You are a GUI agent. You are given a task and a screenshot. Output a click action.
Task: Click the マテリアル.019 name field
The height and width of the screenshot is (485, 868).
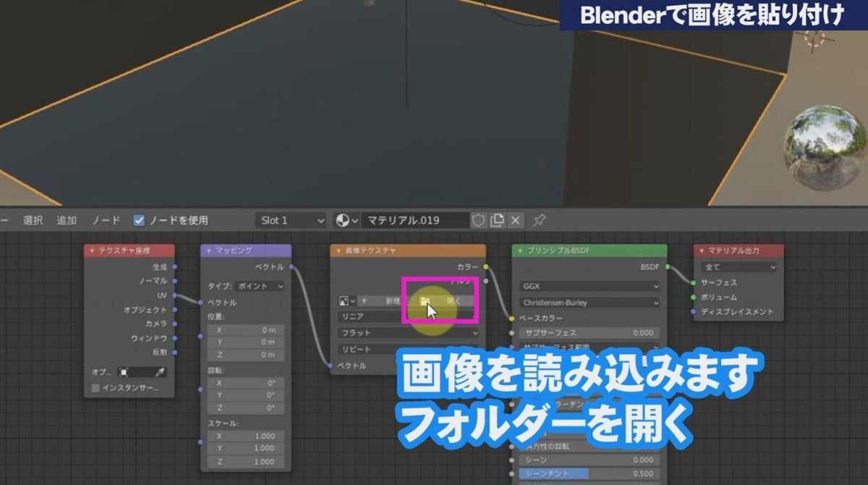pos(414,220)
